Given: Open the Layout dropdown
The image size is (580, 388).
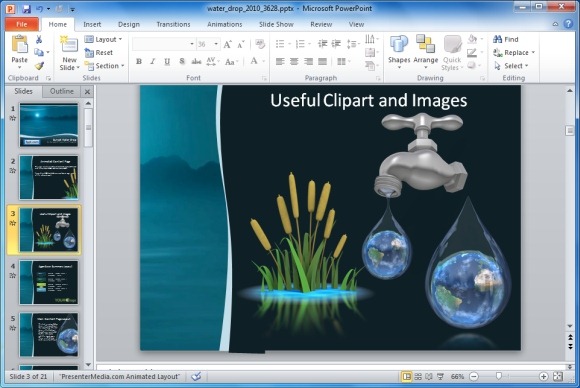Looking at the screenshot, I should tap(103, 39).
